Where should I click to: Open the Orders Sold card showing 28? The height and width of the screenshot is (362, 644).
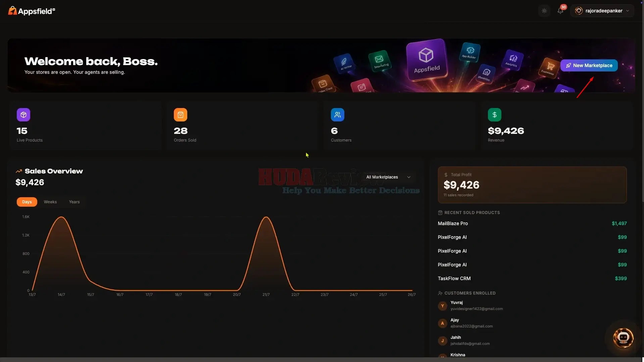[x=243, y=125]
